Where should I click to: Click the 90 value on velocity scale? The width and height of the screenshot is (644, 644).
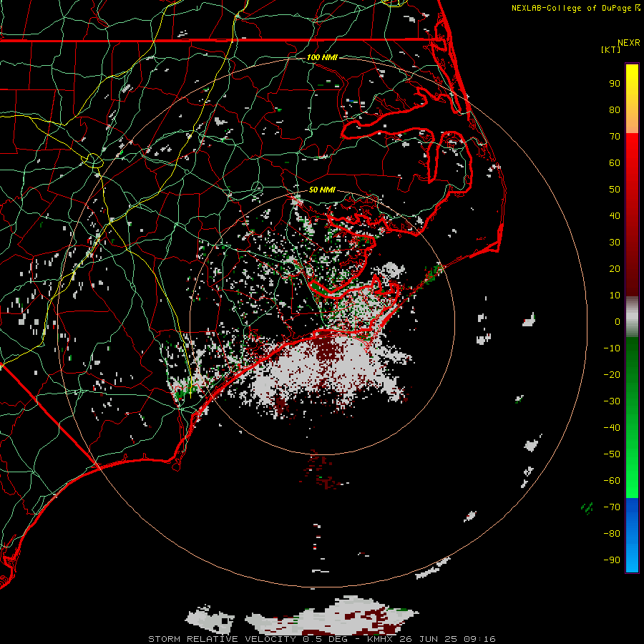(x=615, y=84)
